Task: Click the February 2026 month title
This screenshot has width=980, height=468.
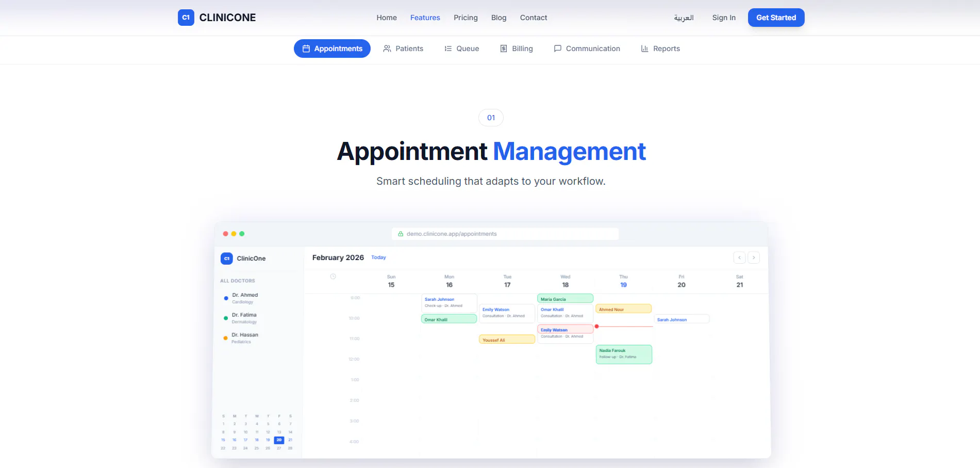Action: pyautogui.click(x=338, y=257)
